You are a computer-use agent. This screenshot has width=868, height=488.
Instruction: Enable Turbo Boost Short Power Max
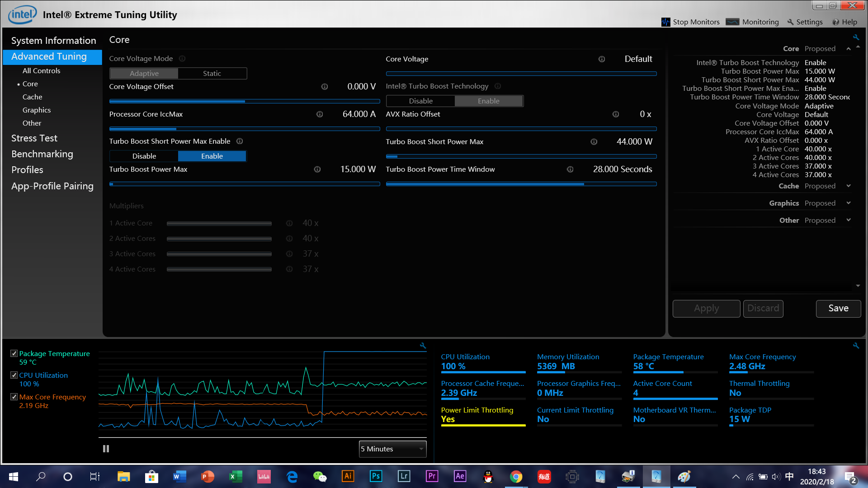point(212,156)
